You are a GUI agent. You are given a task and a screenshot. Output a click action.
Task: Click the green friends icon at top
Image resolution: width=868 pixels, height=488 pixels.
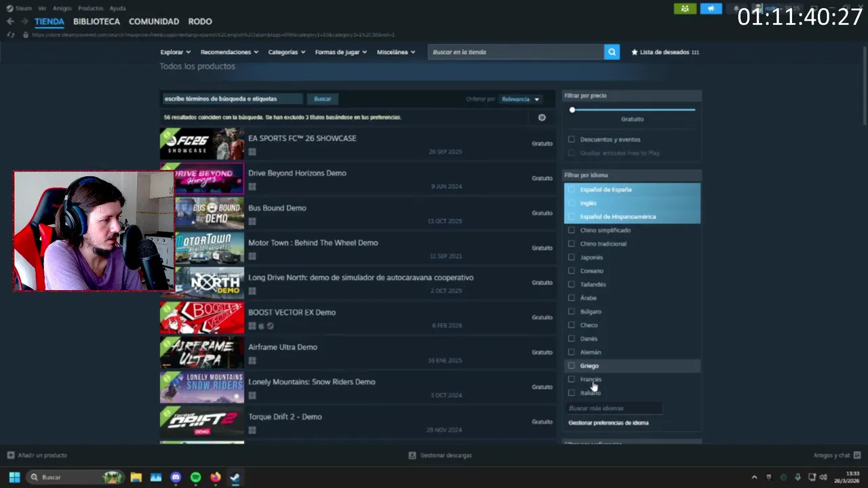(x=685, y=9)
